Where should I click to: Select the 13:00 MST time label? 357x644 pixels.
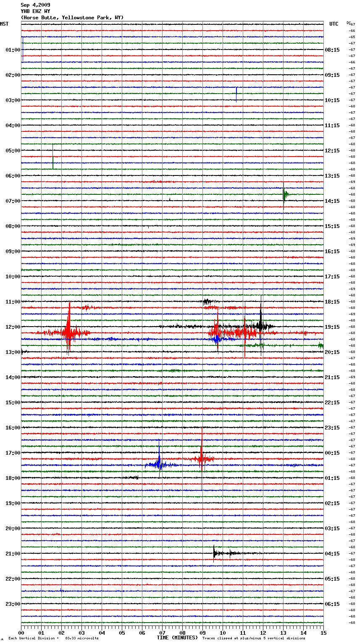13,352
